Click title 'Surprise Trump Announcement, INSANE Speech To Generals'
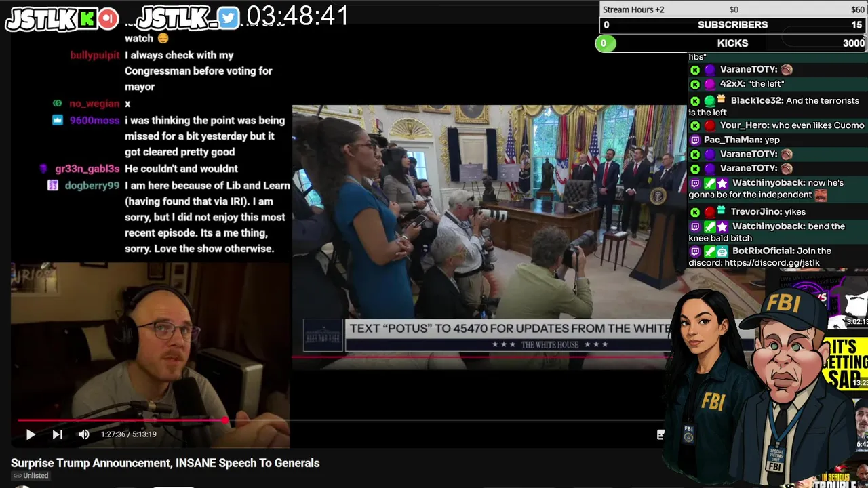 [165, 463]
